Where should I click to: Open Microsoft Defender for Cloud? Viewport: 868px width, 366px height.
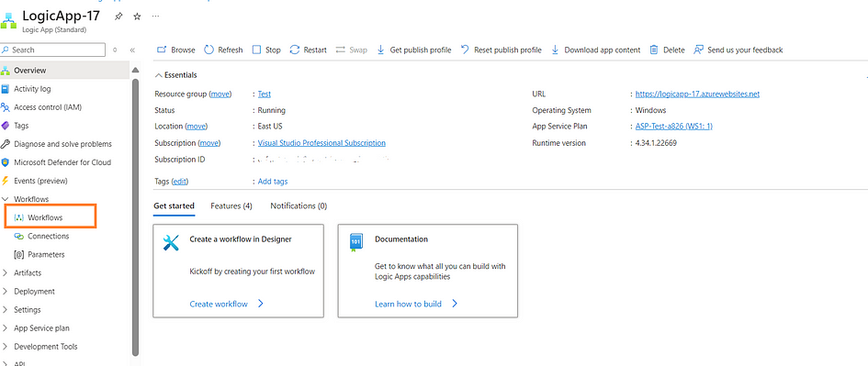(56, 162)
